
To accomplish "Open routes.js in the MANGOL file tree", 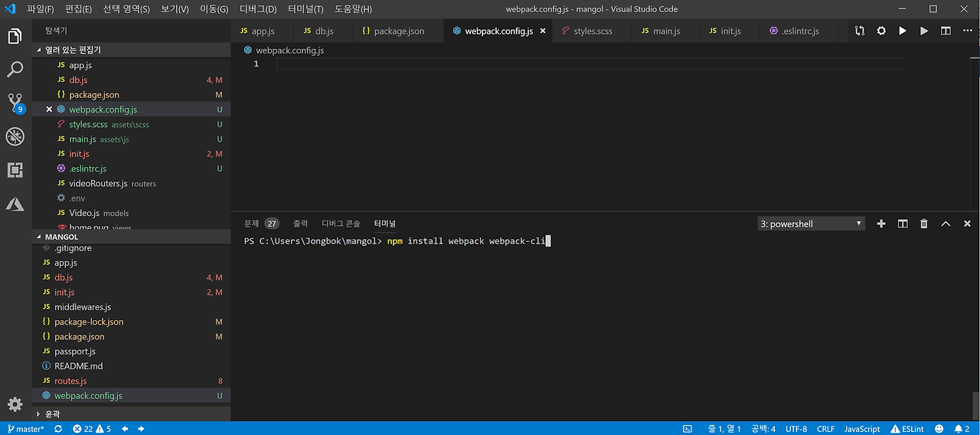I will click(131, 381).
